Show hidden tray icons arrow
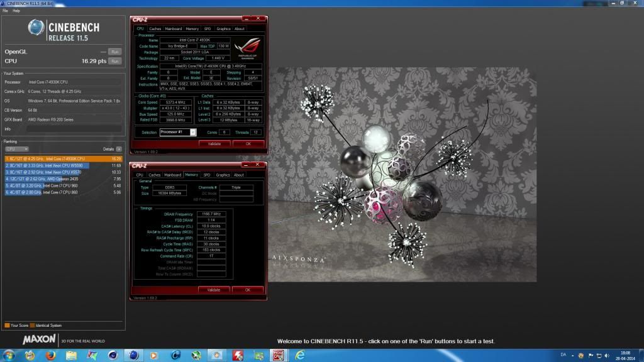The height and width of the screenshot is (362, 644). tap(572, 356)
